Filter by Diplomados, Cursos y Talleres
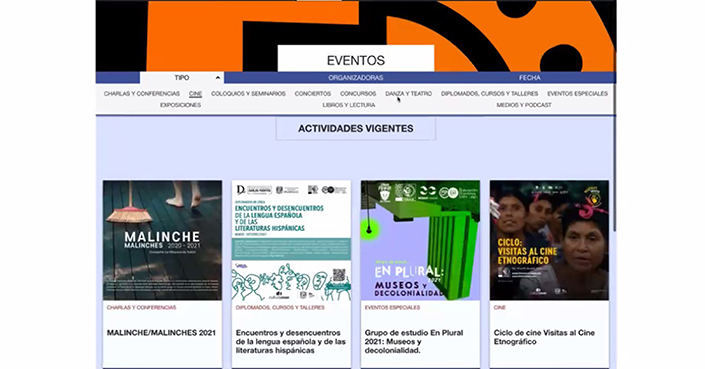The width and height of the screenshot is (705, 369). click(489, 93)
